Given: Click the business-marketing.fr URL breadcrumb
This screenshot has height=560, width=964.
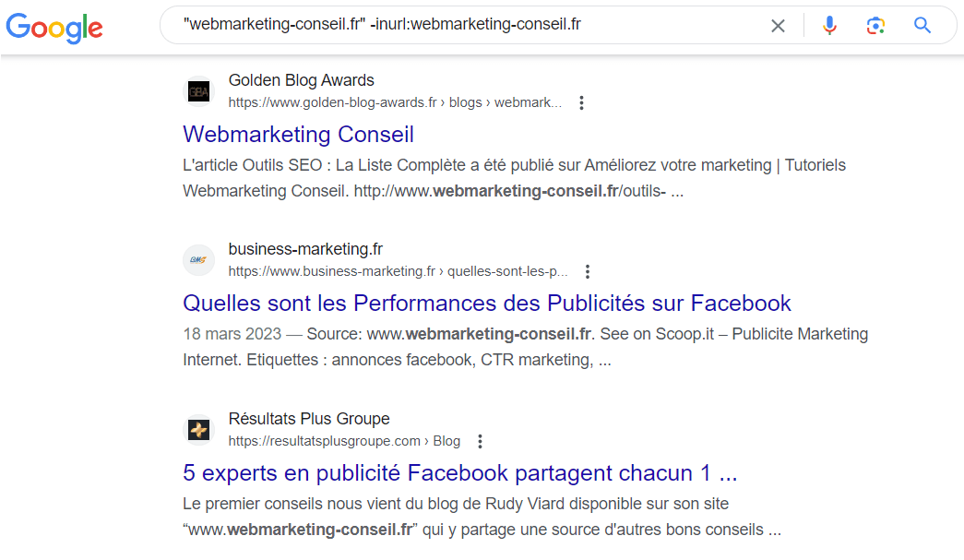Looking at the screenshot, I should coord(398,271).
